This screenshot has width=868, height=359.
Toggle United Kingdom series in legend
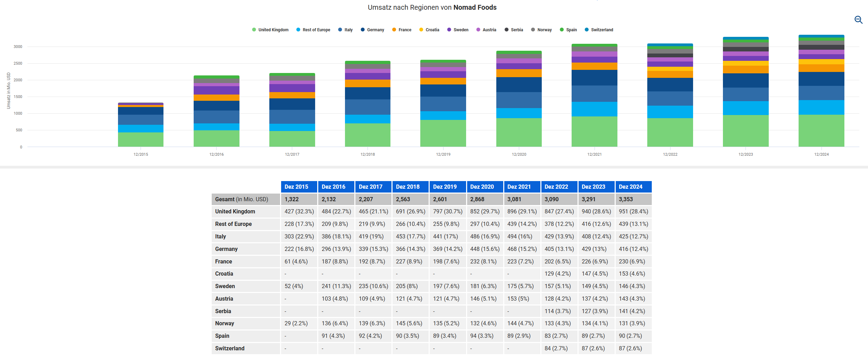[x=270, y=30]
